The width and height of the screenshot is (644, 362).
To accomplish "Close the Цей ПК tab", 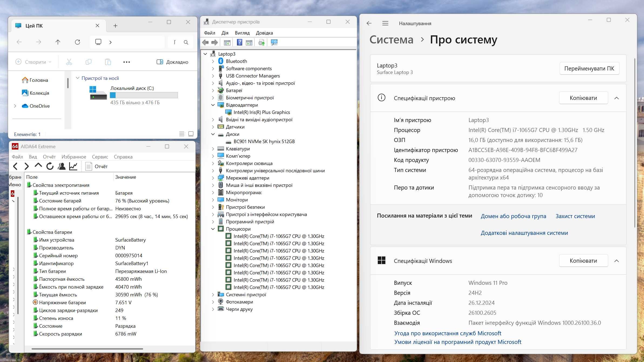I will point(97,26).
